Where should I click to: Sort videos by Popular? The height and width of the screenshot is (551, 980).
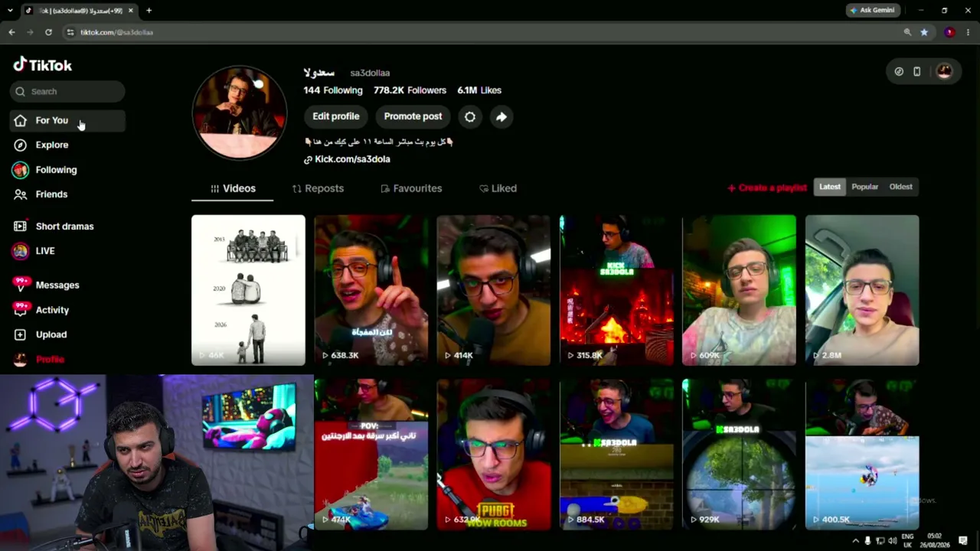click(865, 187)
